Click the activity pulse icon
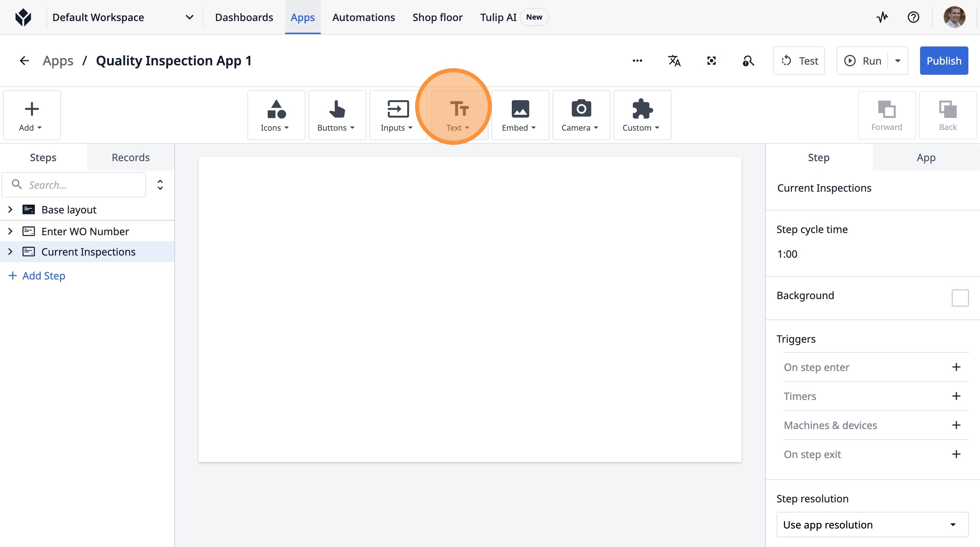Image resolution: width=980 pixels, height=547 pixels. tap(882, 17)
